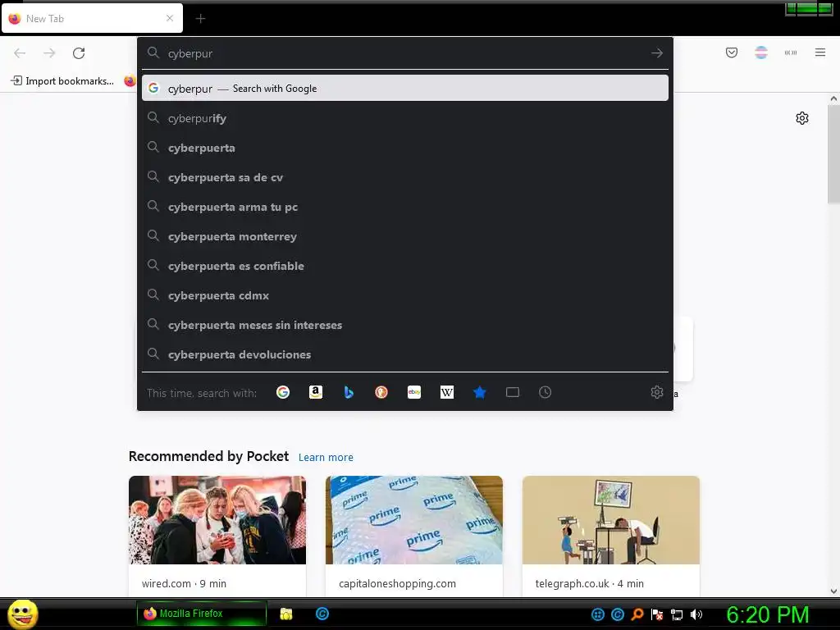The width and height of the screenshot is (840, 630).
Task: Click the magnifier search tray icon
Action: (637, 614)
